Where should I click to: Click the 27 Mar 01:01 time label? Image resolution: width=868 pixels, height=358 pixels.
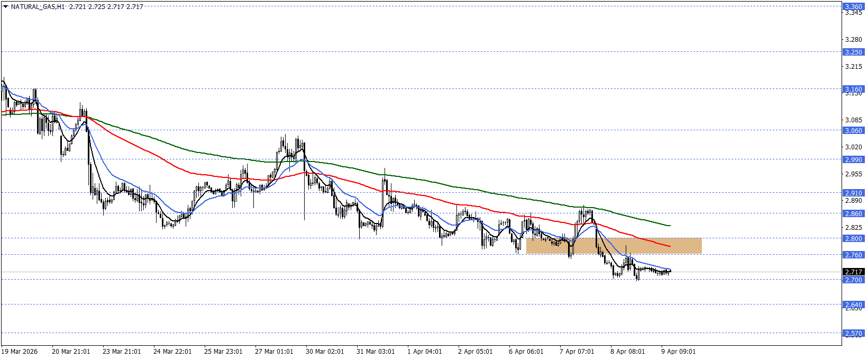click(x=273, y=351)
